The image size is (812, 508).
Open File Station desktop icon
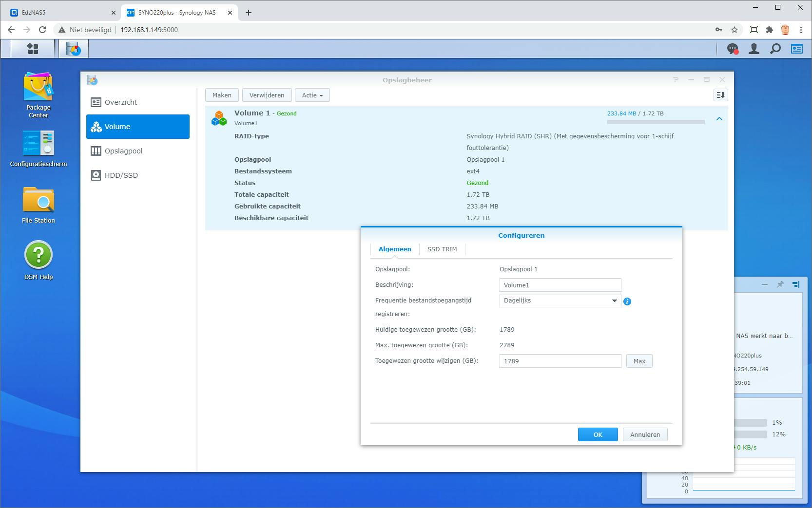pos(39,206)
